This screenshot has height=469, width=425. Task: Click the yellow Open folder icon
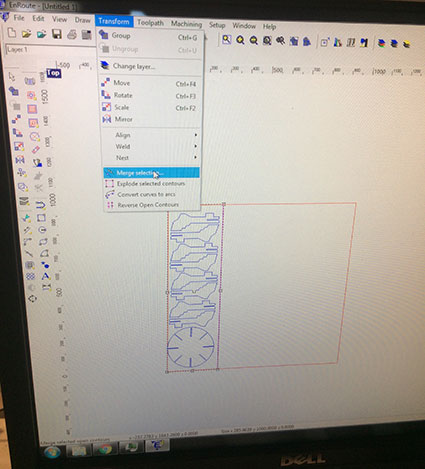coord(26,34)
